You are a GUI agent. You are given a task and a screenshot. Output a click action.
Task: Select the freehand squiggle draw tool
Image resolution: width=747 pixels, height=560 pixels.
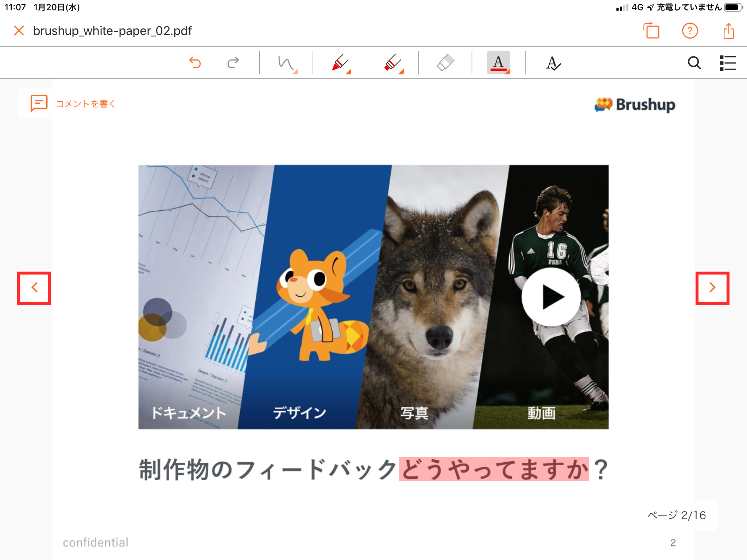click(286, 63)
